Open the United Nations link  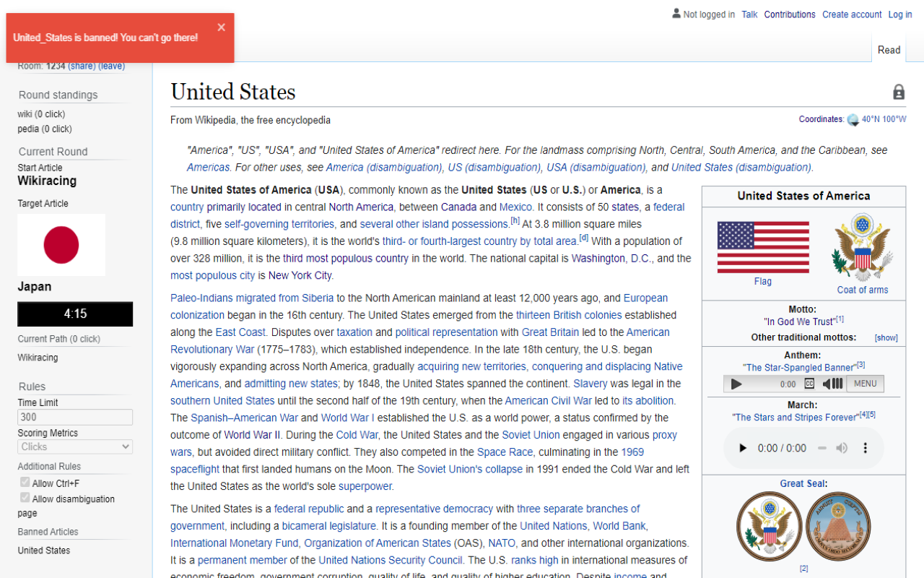(x=554, y=526)
